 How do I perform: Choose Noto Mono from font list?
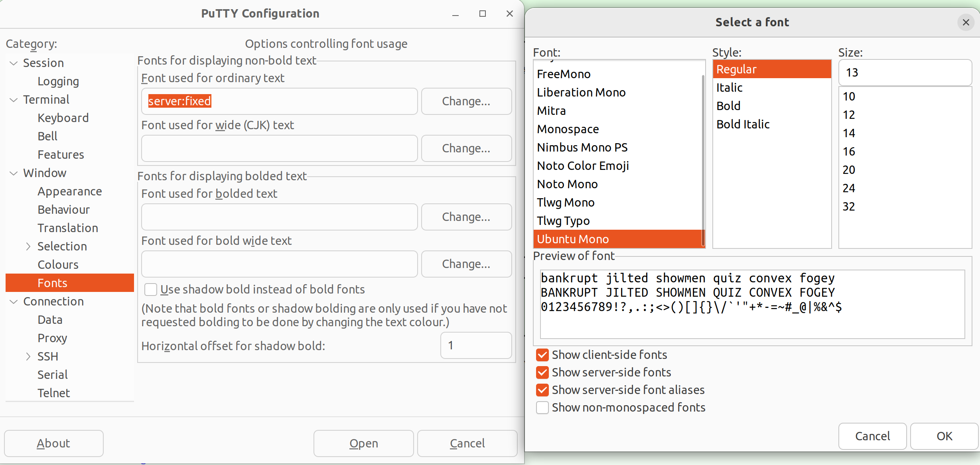pyautogui.click(x=567, y=184)
